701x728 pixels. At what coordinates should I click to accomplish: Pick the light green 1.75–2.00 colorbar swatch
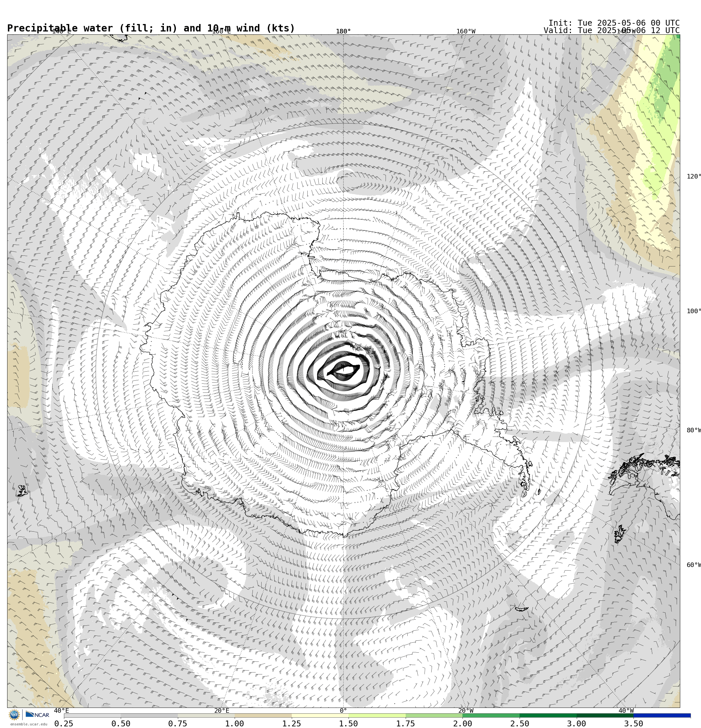click(x=434, y=715)
